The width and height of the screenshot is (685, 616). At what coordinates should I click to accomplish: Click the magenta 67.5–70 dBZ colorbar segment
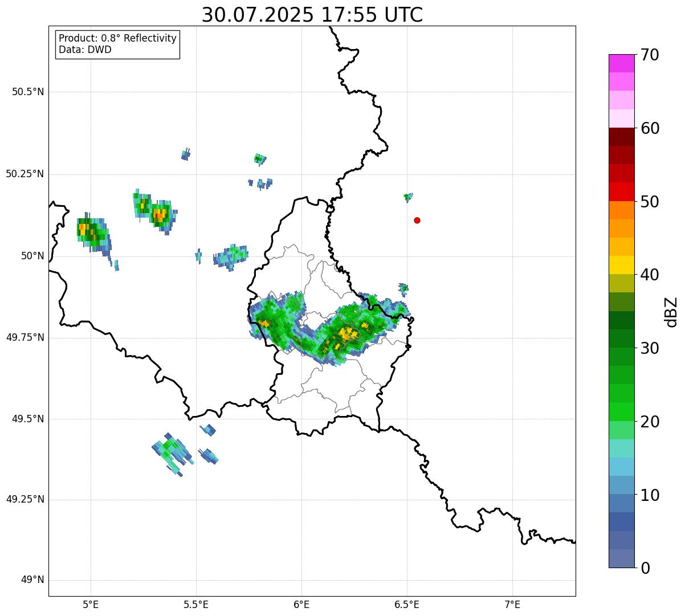(x=621, y=63)
